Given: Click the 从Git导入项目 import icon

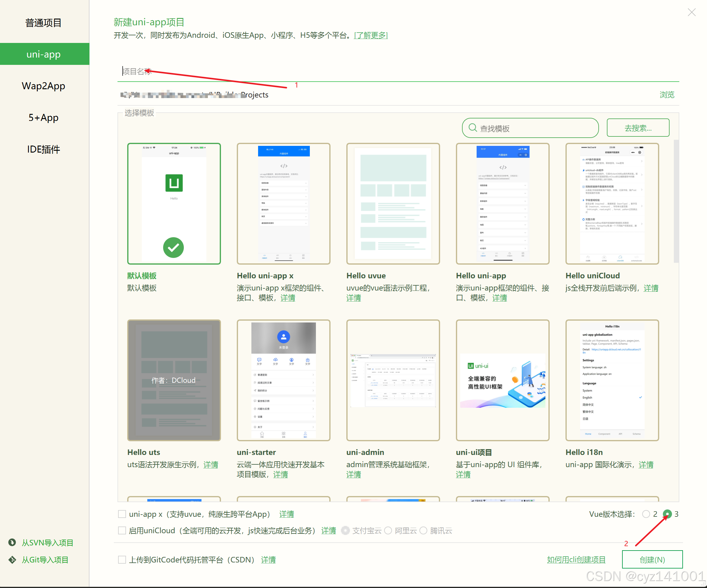Looking at the screenshot, I should (12, 559).
